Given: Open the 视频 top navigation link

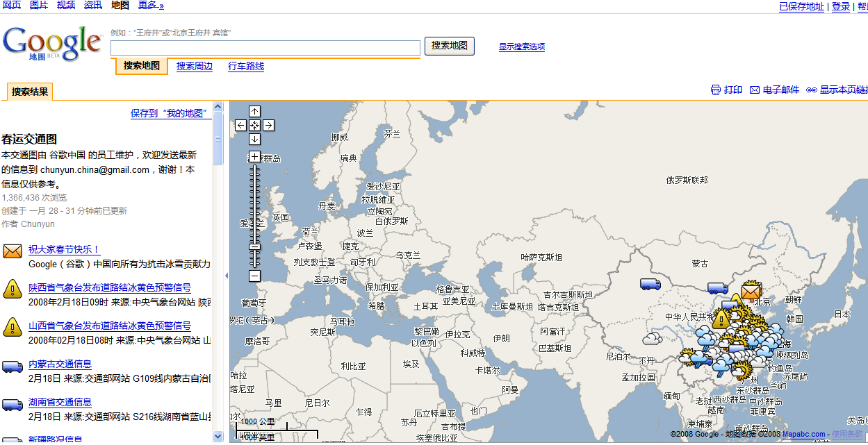Looking at the screenshot, I should [x=66, y=6].
